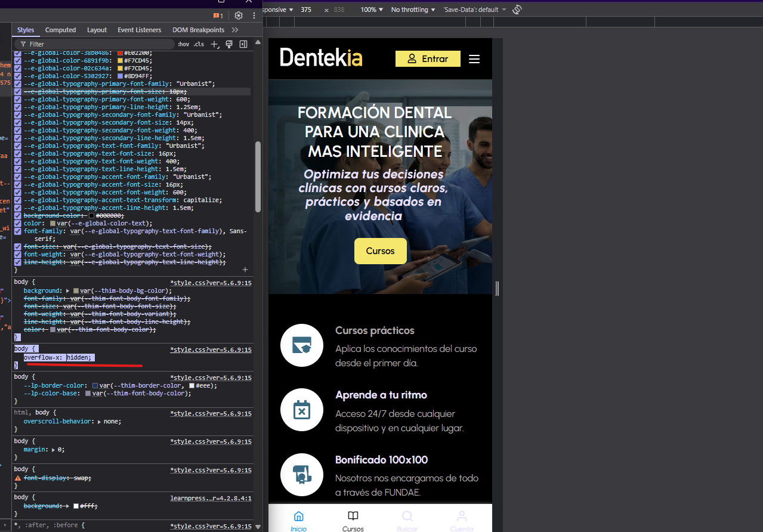Click the New Style Rule plus icon
763x532 pixels.
[x=215, y=44]
